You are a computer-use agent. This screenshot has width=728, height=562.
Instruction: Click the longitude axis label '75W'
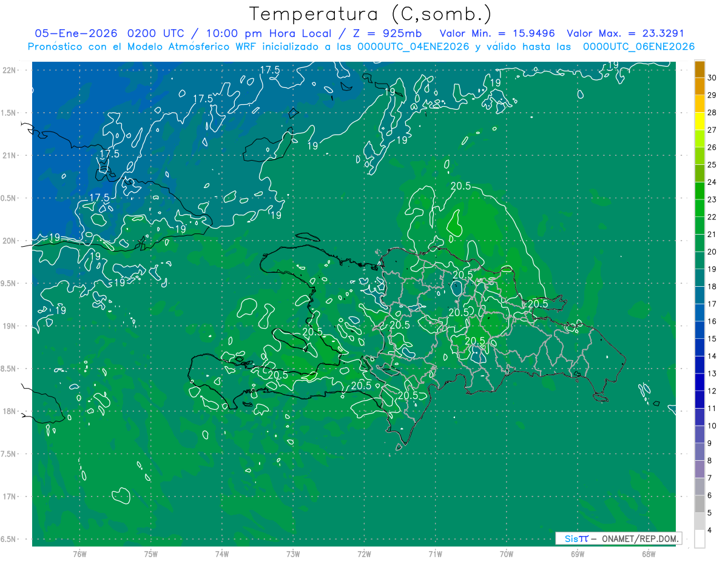(150, 554)
